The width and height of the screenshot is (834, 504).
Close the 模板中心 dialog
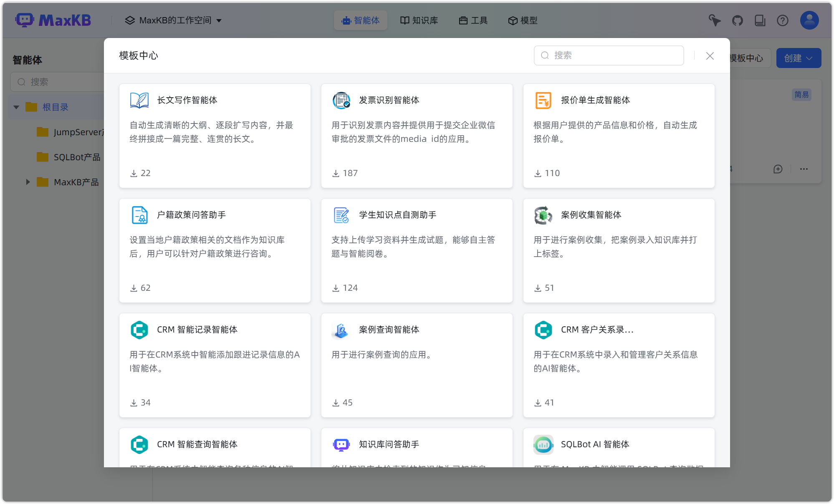coord(710,55)
